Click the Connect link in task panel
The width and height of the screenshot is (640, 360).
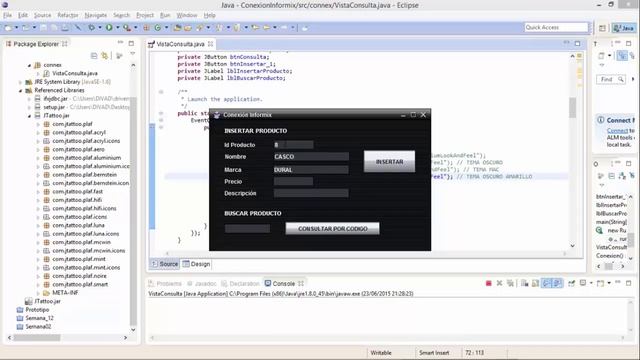[617, 131]
